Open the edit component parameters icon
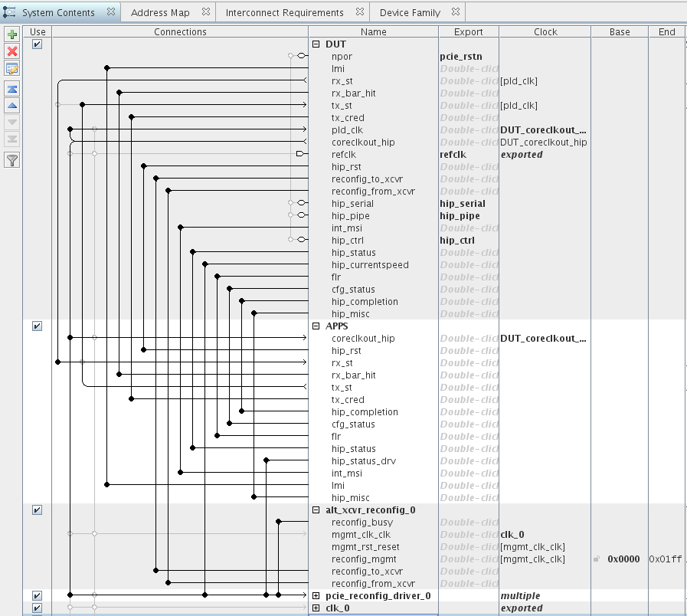The height and width of the screenshot is (616, 687). point(12,69)
